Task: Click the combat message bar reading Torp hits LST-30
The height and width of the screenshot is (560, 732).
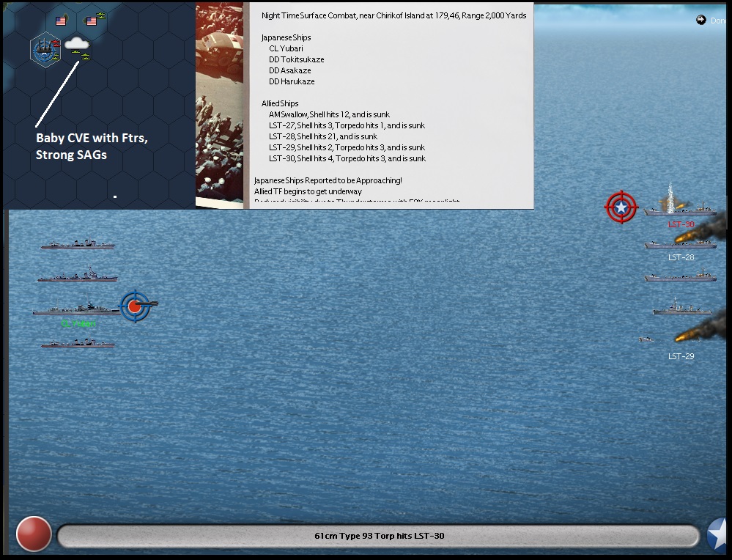Action: (x=378, y=536)
